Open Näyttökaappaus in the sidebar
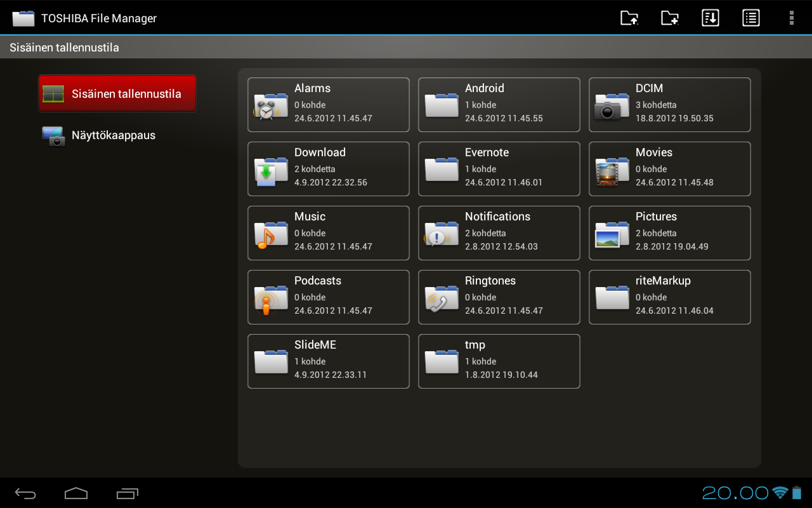The image size is (812, 508). point(117,135)
